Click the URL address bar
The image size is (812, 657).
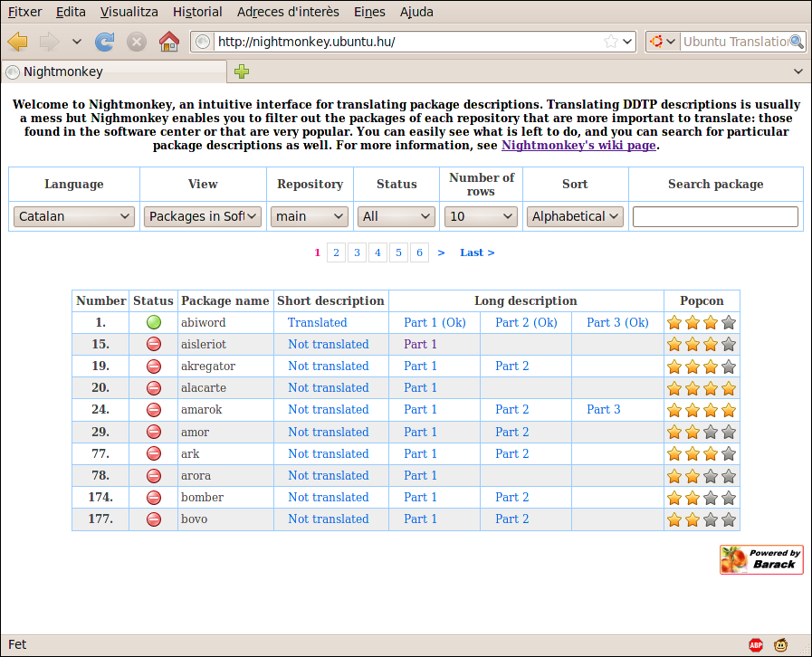409,42
